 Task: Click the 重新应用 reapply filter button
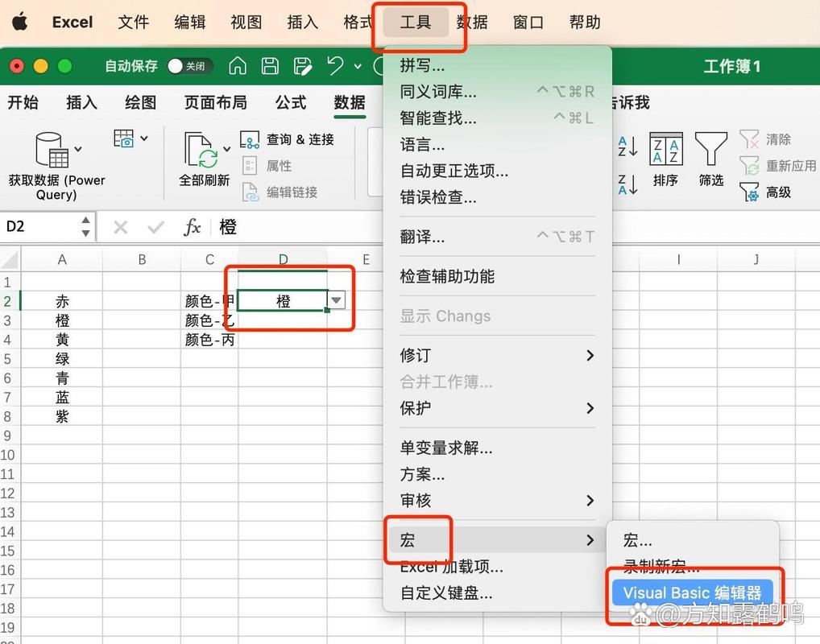[778, 166]
